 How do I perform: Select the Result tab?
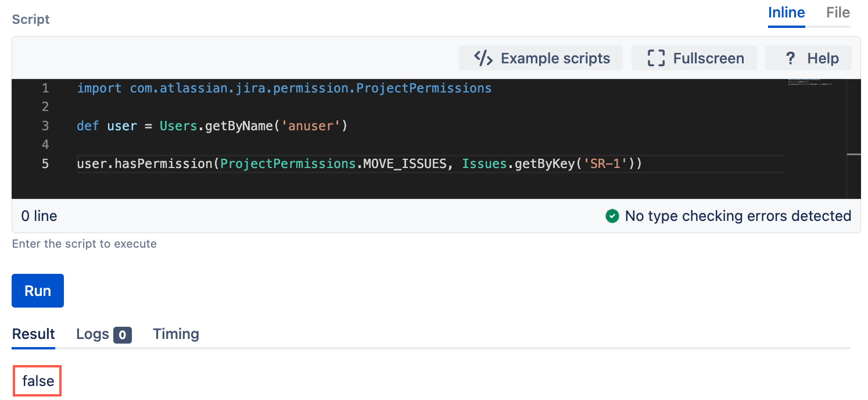click(x=34, y=334)
